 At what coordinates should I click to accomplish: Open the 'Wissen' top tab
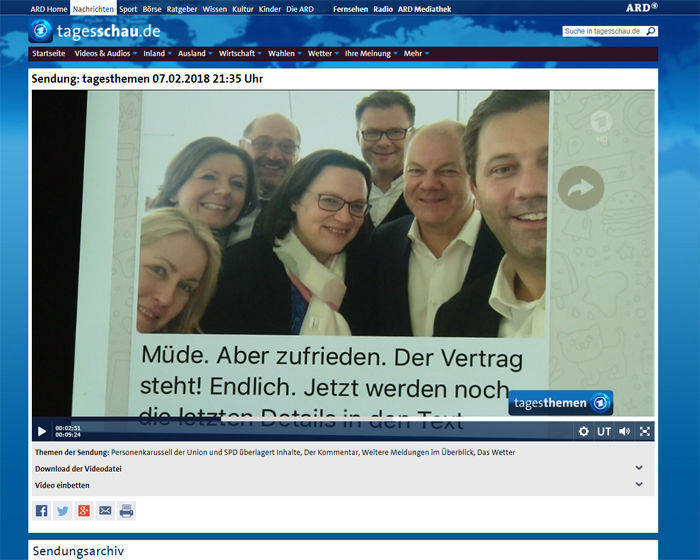point(215,9)
